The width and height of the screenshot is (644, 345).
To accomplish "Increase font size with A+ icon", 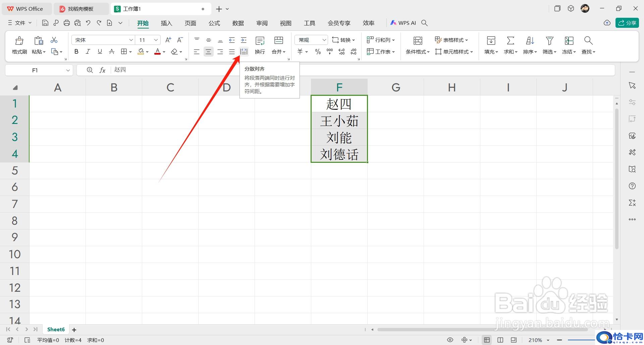I will 168,40.
